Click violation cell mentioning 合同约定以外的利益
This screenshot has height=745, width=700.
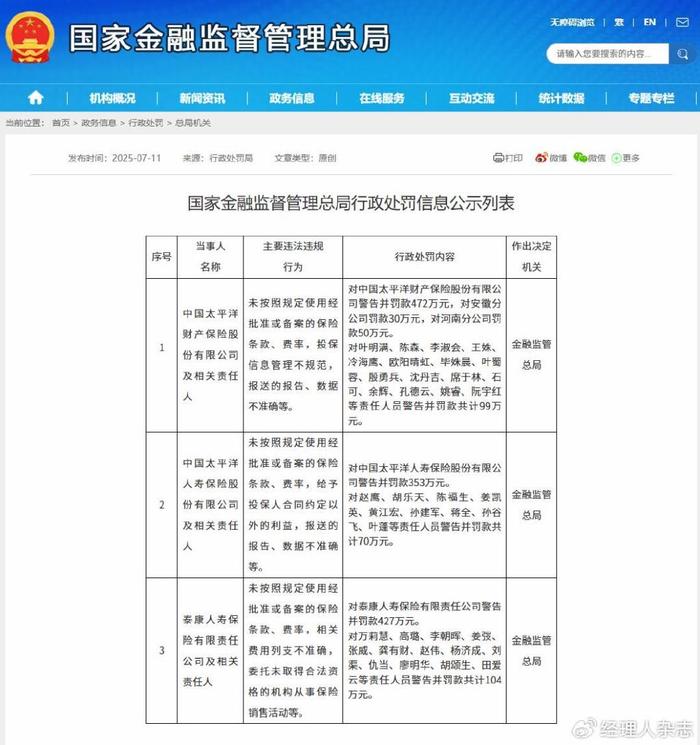tap(293, 505)
